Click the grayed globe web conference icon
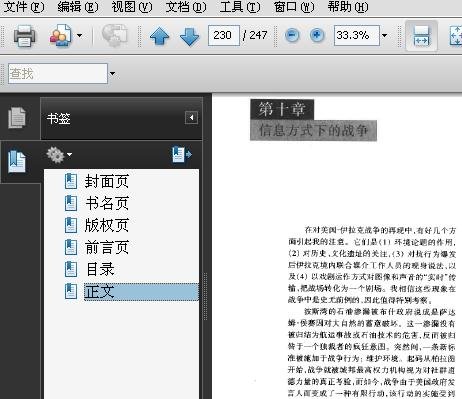The width and height of the screenshot is (462, 399). [114, 35]
